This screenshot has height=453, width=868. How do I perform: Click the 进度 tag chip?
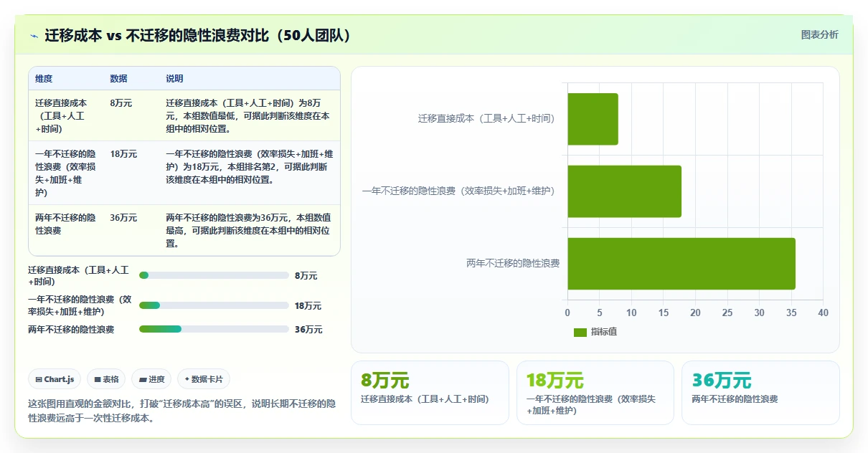(151, 379)
